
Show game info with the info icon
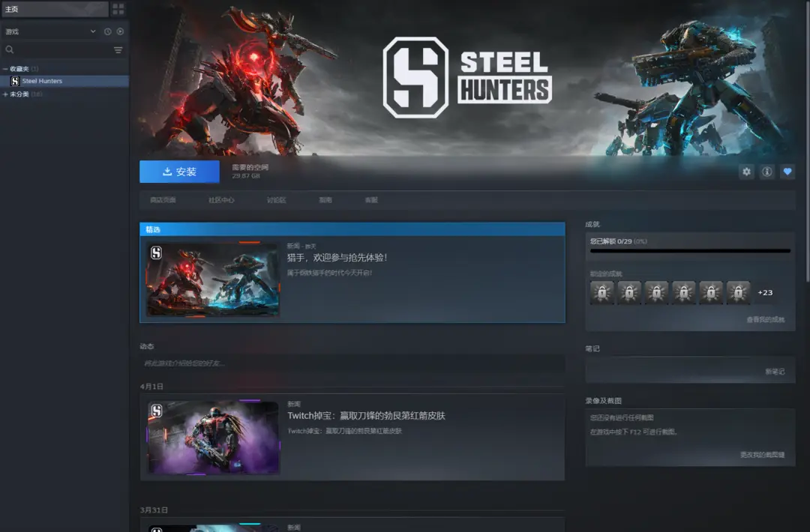tap(767, 172)
